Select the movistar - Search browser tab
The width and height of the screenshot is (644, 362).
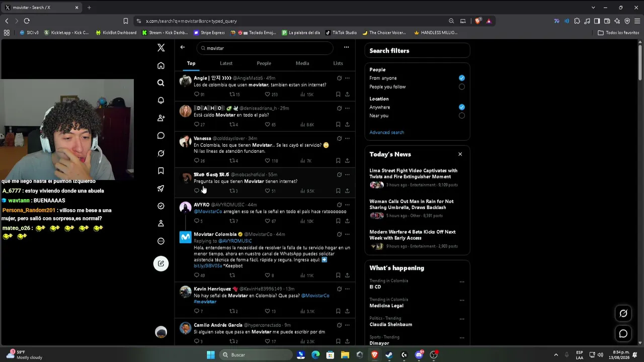pos(42,8)
